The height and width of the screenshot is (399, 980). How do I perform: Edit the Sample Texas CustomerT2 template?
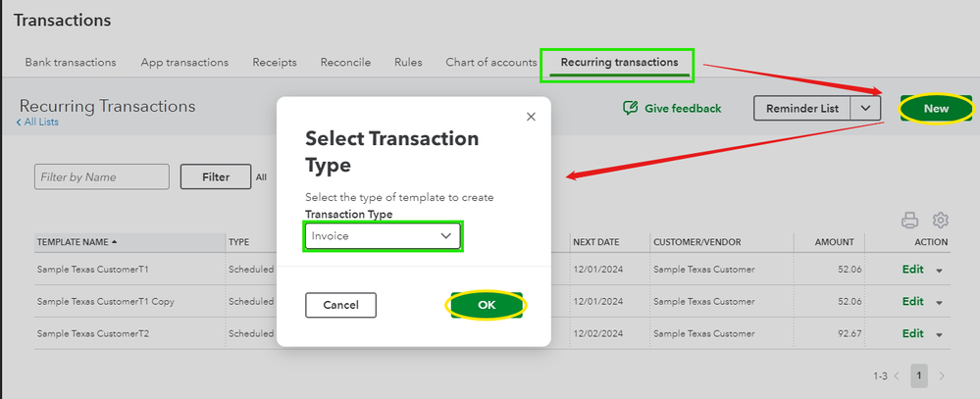point(912,333)
